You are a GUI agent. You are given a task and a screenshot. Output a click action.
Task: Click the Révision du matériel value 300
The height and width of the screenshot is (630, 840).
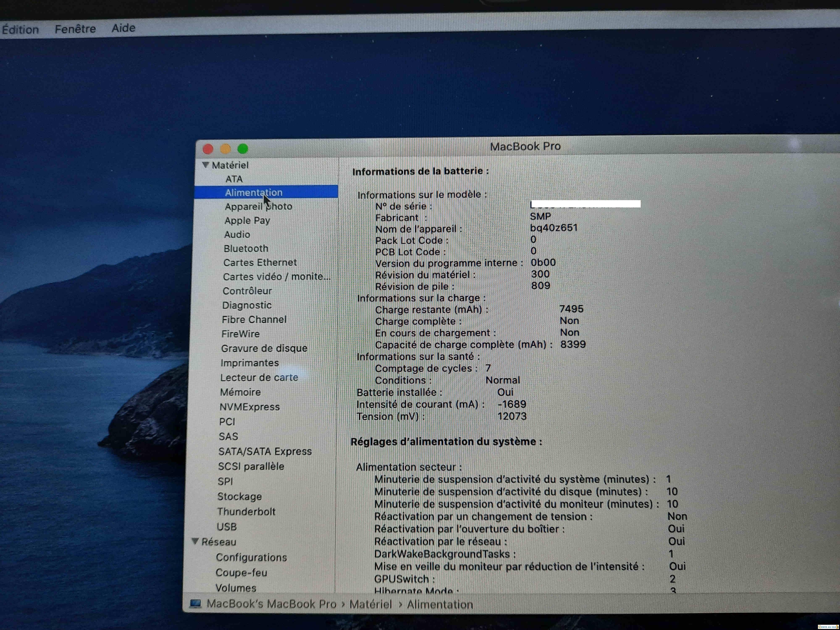540,274
